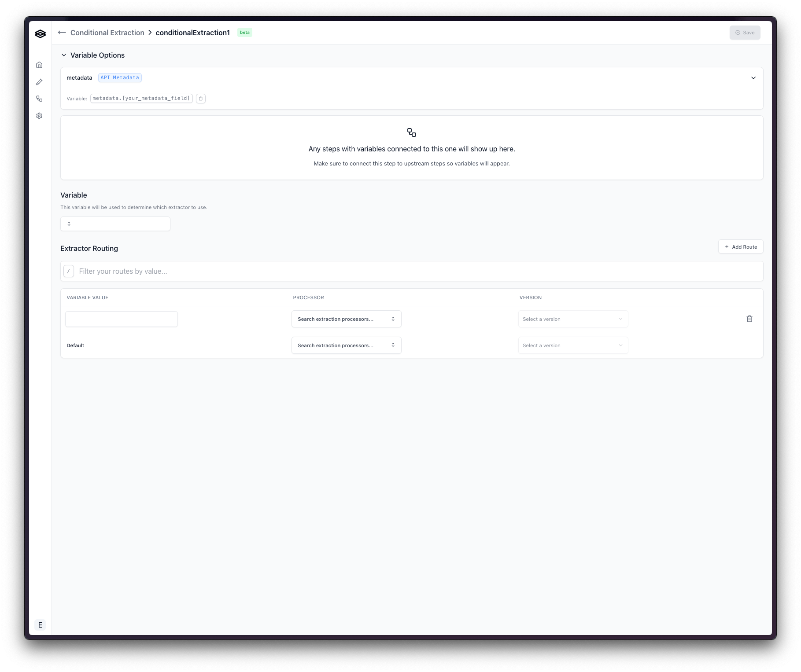
Task: Expand the metadata card chevron
Action: [753, 78]
